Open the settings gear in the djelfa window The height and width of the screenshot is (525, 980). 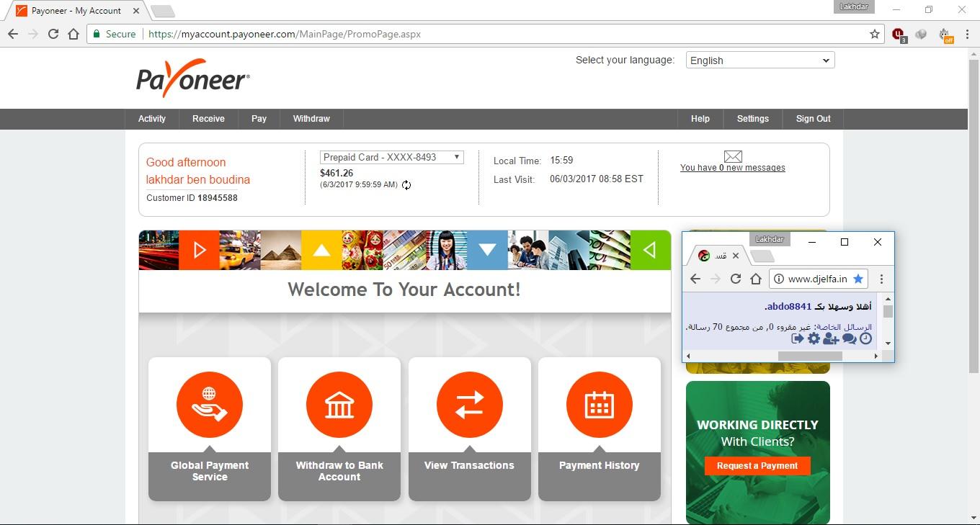814,338
